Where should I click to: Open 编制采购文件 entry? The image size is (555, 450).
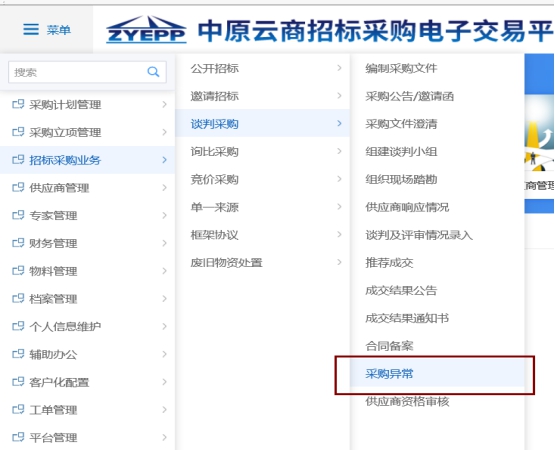[401, 68]
